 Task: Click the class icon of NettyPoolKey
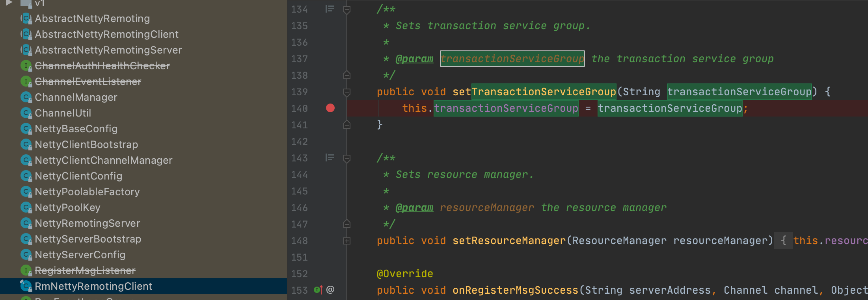click(x=26, y=207)
